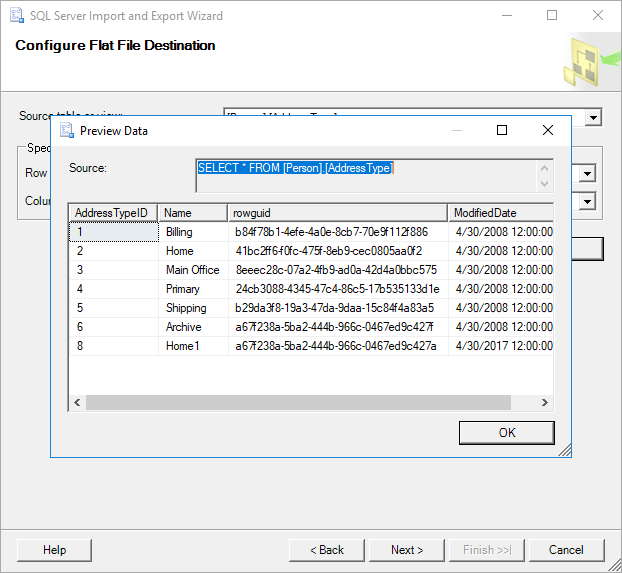Viewport: 622px width, 573px height.
Task: Open the Source table or view dropdown
Action: [x=593, y=117]
